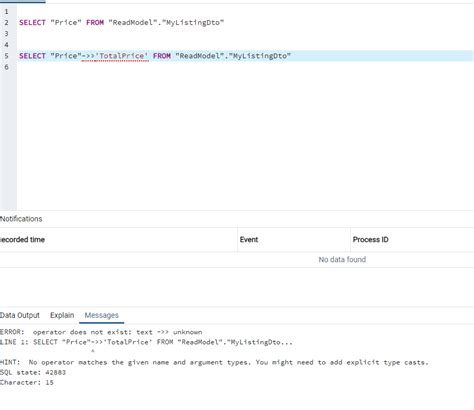Click the highlighted line 5 query text

(x=155, y=56)
